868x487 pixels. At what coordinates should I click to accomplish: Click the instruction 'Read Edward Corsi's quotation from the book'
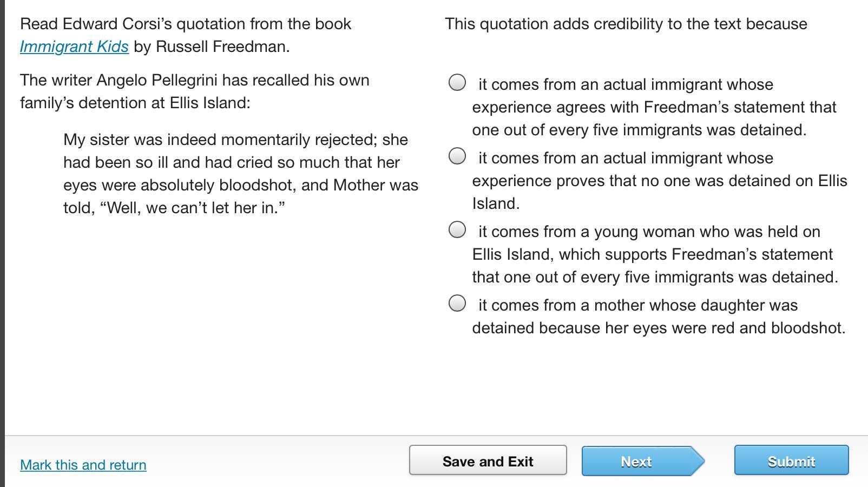pos(186,24)
